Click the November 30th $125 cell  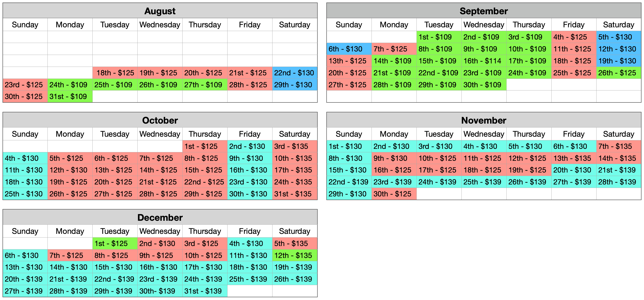[394, 194]
